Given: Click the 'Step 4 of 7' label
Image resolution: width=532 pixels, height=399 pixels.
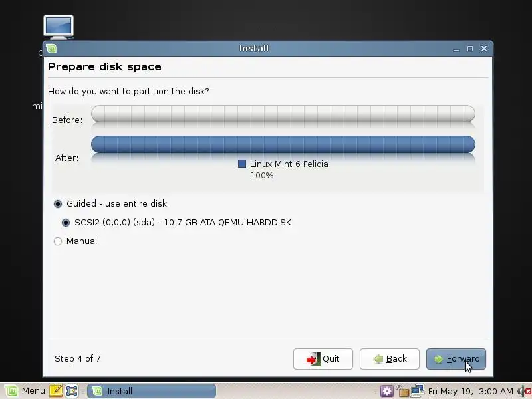Looking at the screenshot, I should click(x=78, y=358).
